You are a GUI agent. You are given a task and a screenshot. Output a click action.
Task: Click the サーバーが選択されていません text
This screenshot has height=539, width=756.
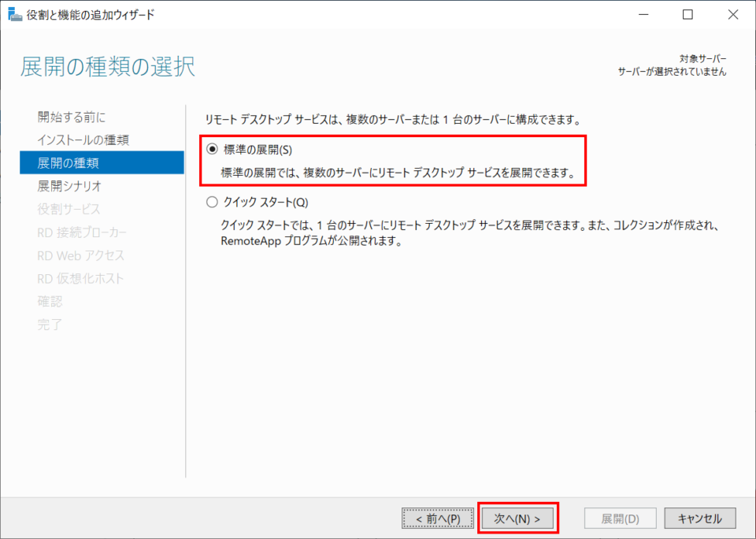[672, 72]
